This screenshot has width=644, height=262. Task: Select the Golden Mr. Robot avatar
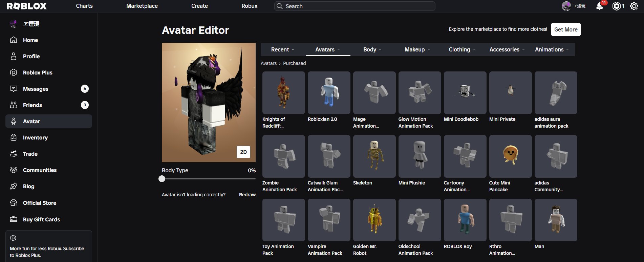pos(374,220)
